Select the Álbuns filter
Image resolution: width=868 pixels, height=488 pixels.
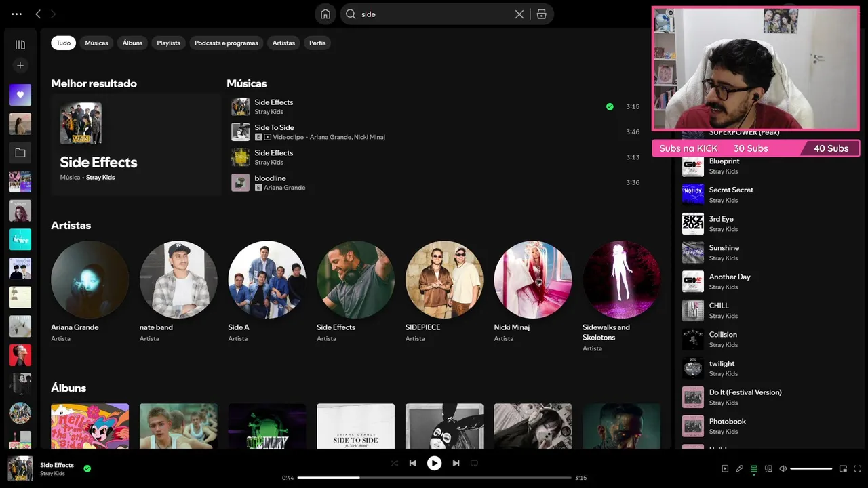click(x=132, y=43)
